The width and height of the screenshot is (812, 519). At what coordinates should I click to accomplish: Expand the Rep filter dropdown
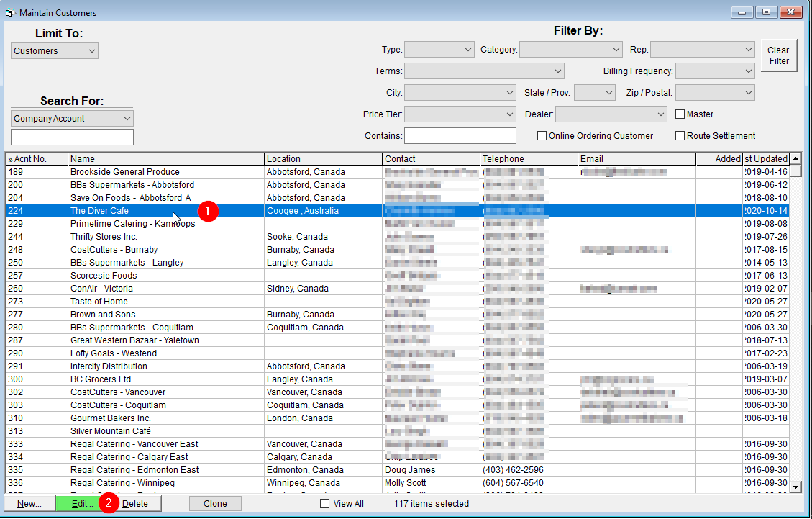pos(702,50)
